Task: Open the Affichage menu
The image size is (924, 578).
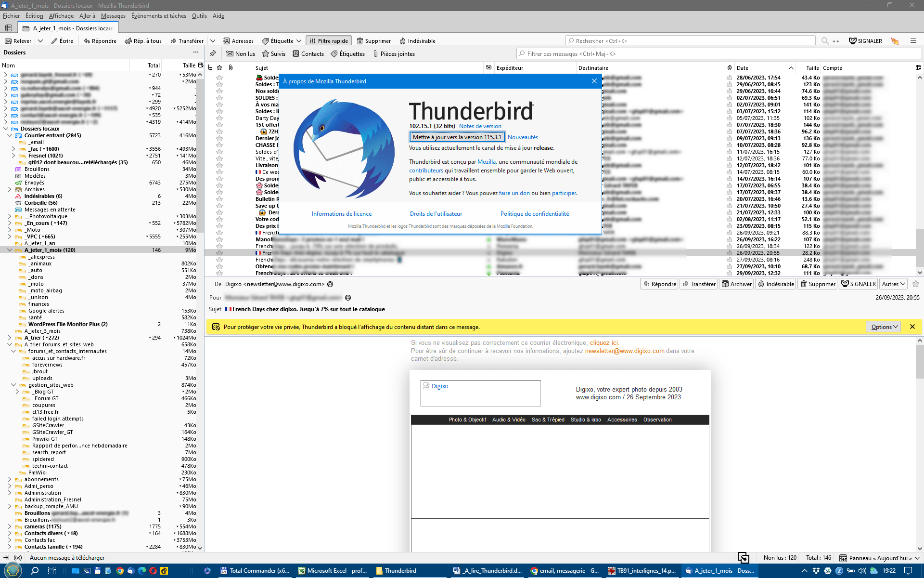Action: click(61, 16)
